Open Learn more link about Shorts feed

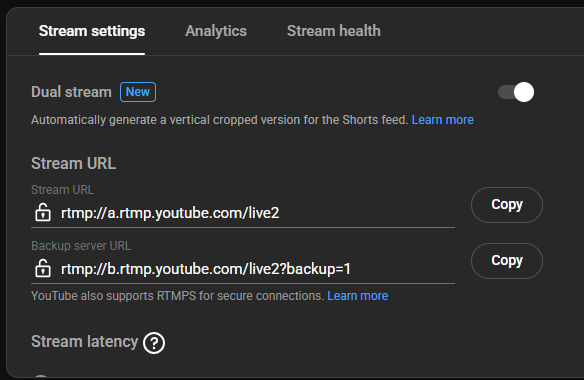[x=442, y=120]
